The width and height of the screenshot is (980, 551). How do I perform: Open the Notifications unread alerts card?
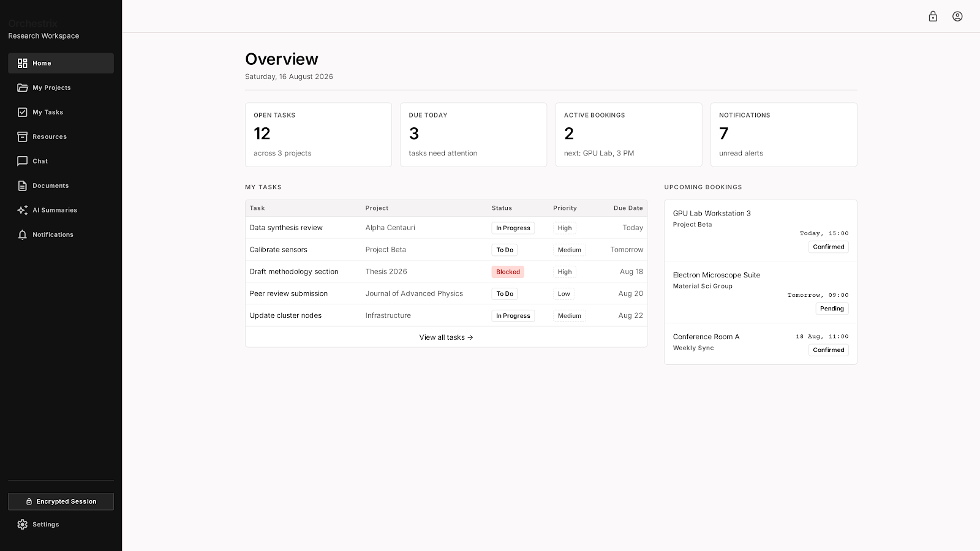click(784, 135)
